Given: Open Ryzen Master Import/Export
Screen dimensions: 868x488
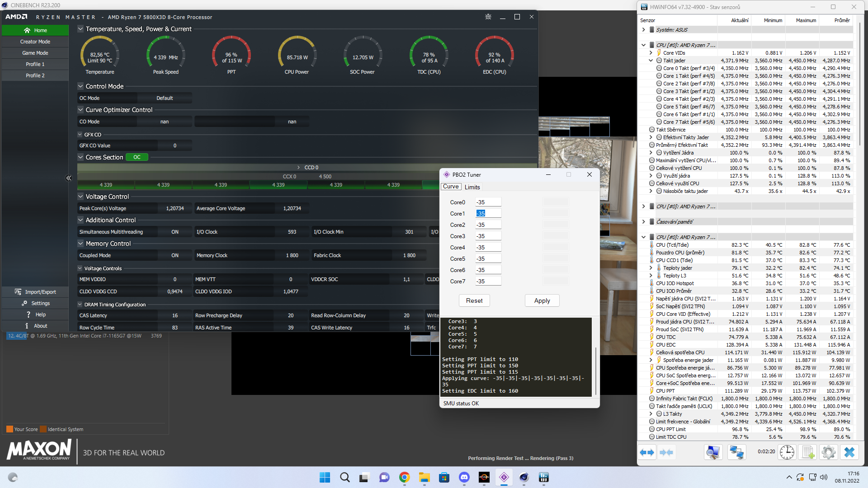Looking at the screenshot, I should tap(35, 292).
